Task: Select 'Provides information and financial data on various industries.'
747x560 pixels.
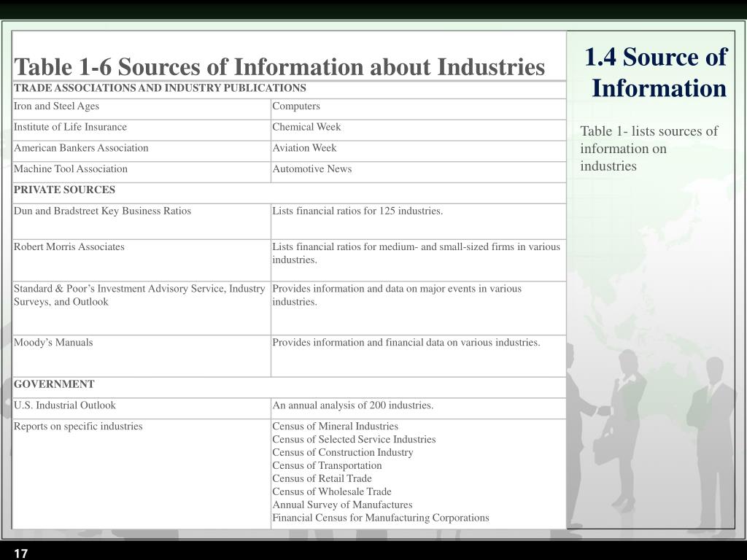Action: click(x=406, y=343)
